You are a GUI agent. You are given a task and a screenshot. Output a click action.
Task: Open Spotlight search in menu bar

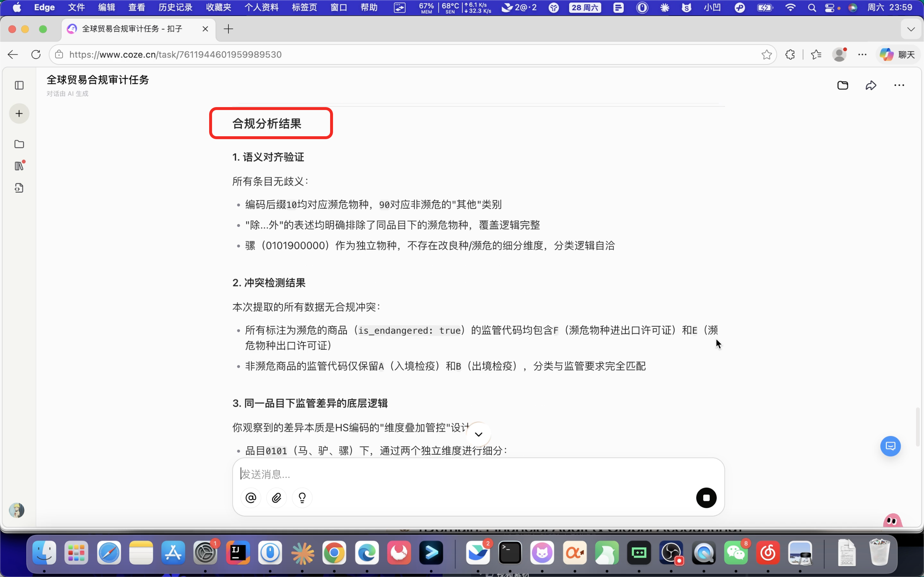pos(812,8)
